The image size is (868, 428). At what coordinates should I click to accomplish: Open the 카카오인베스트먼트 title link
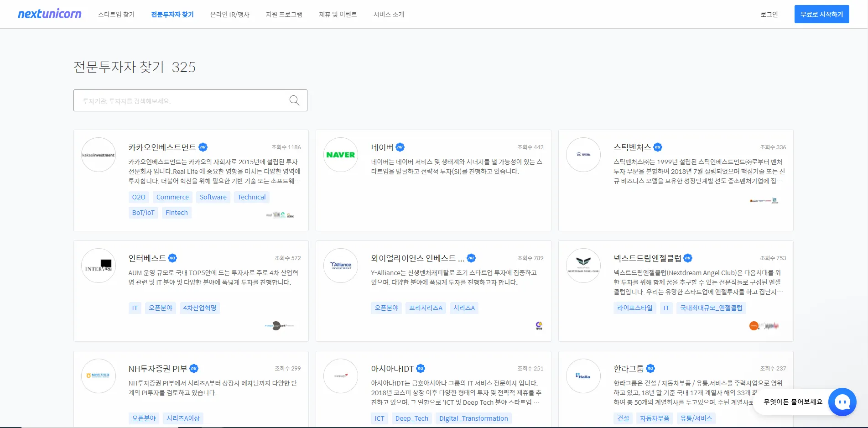[162, 147]
